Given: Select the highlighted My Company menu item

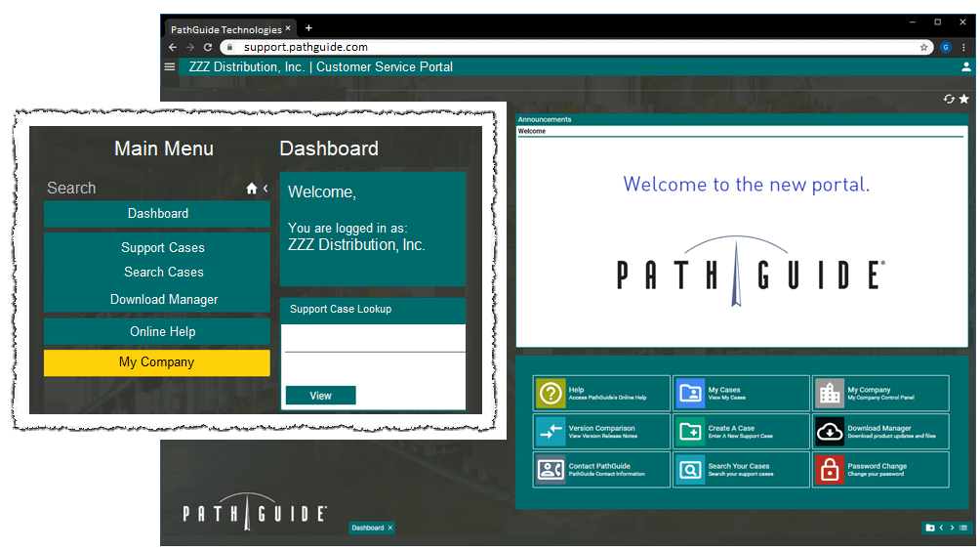Looking at the screenshot, I should point(157,362).
